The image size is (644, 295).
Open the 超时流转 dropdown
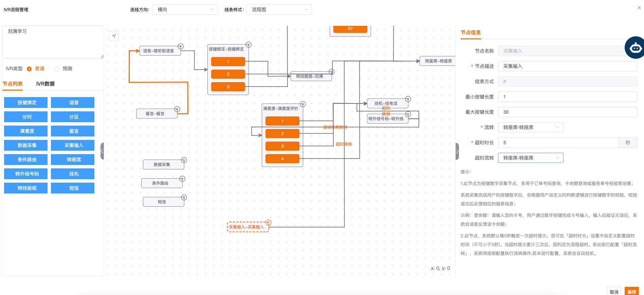point(530,158)
